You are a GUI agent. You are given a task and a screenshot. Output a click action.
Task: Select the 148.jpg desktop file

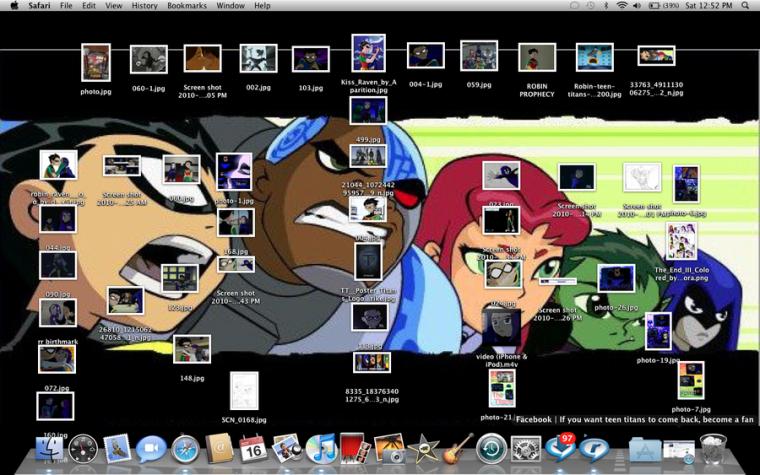coord(192,349)
